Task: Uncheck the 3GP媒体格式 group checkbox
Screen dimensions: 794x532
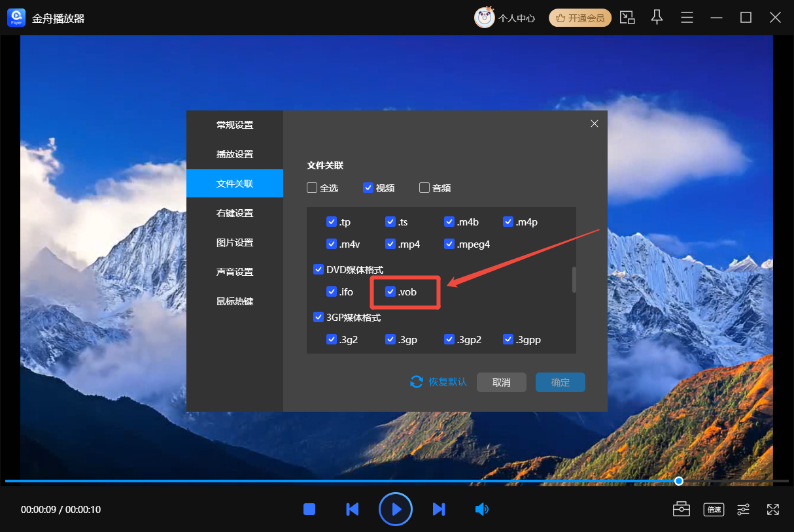Action: [x=319, y=318]
